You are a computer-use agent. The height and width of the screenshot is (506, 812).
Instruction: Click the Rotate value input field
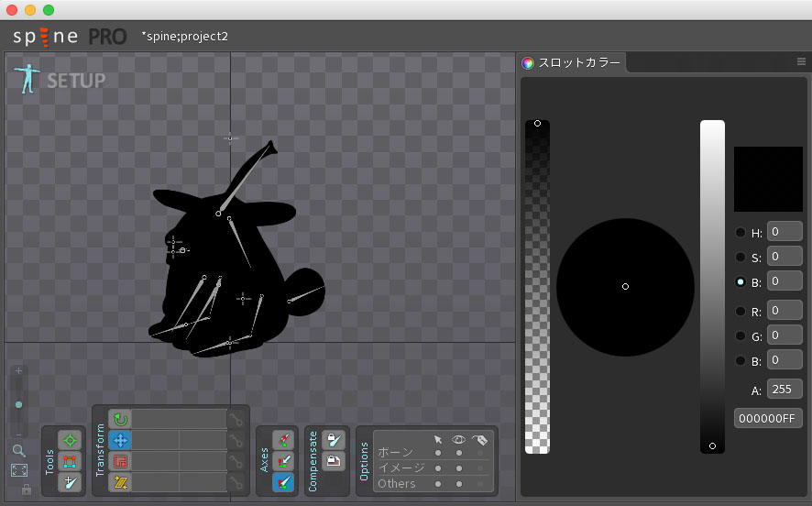click(180, 419)
